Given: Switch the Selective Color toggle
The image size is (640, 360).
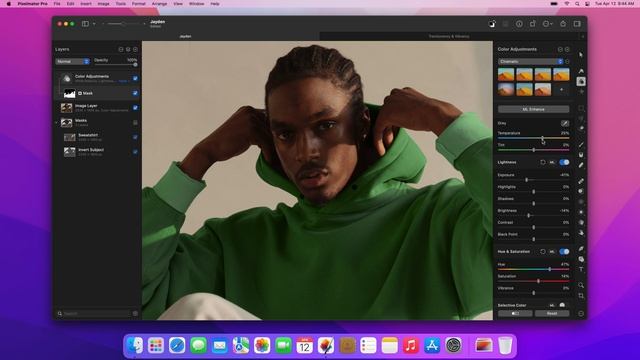Looking at the screenshot, I should click(562, 305).
